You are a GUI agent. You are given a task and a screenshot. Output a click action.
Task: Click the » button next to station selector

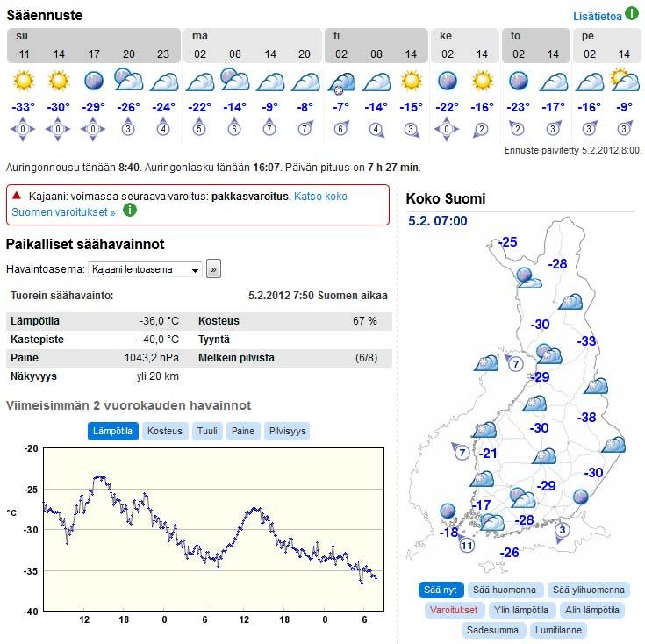point(213,269)
